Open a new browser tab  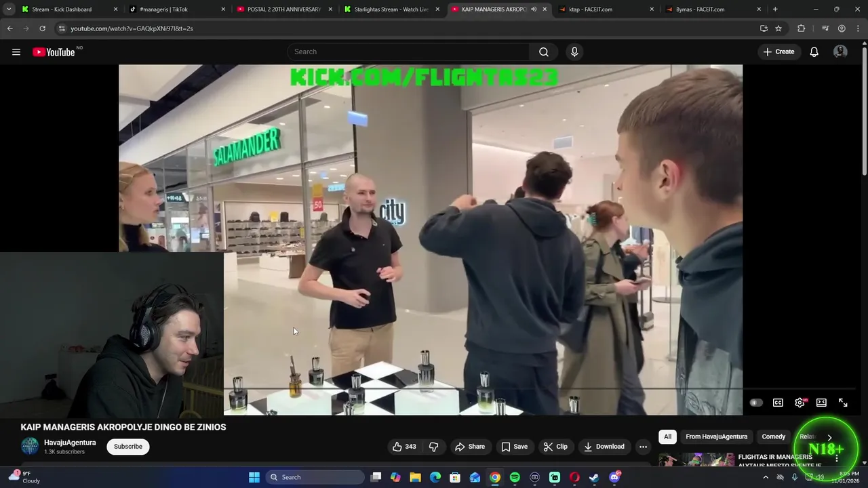click(775, 9)
